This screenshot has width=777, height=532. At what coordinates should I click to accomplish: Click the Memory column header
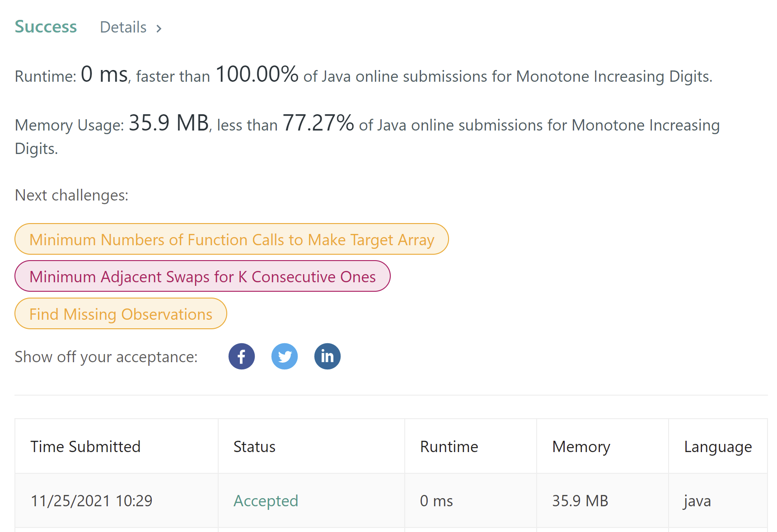[x=581, y=447]
